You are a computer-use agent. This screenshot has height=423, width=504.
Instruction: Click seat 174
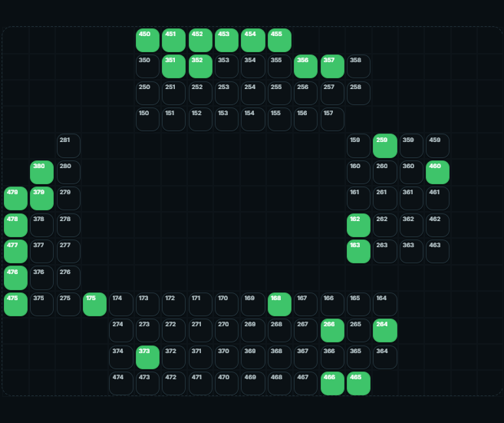point(121,304)
